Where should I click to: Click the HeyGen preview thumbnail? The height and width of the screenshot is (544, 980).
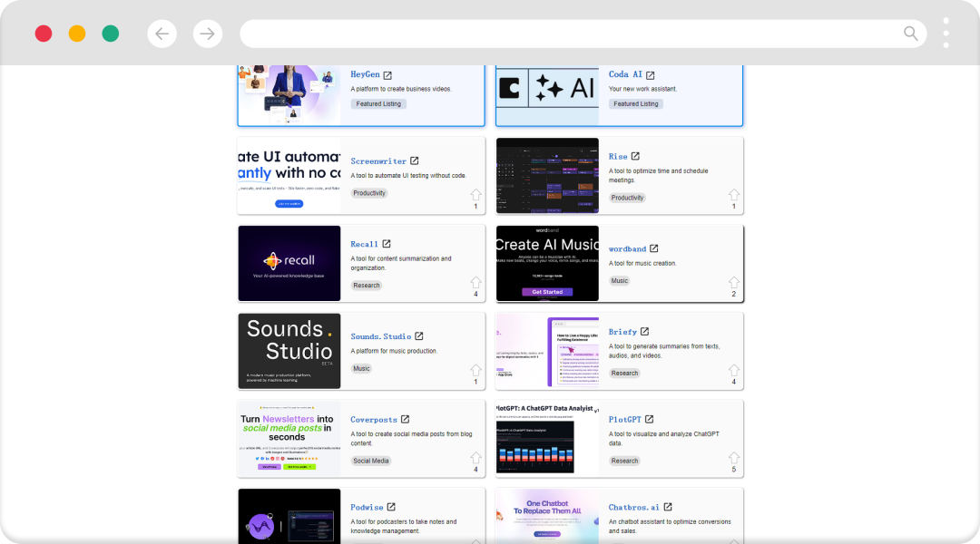click(289, 94)
